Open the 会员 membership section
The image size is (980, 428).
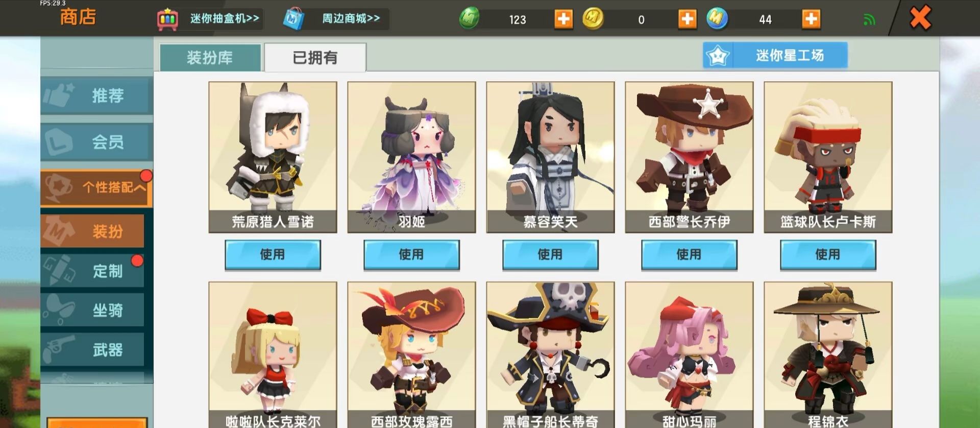(96, 141)
